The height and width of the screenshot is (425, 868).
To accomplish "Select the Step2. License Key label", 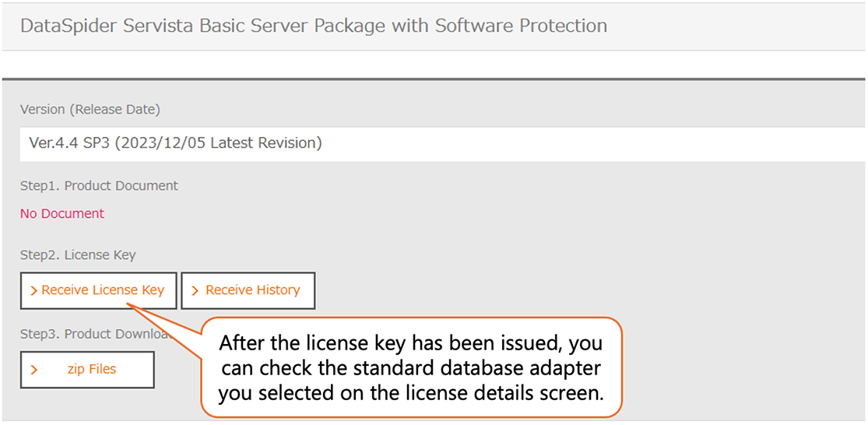I will pyautogui.click(x=78, y=255).
